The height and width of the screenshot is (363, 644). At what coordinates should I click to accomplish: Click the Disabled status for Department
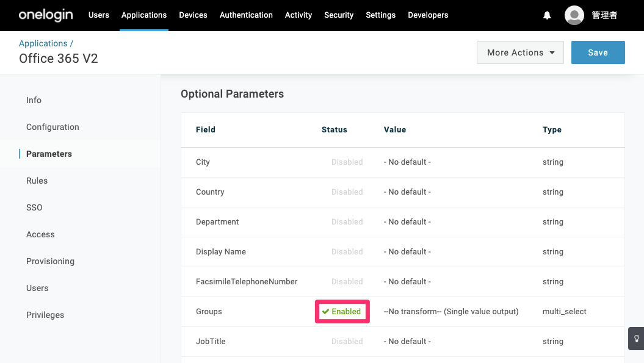[347, 222]
